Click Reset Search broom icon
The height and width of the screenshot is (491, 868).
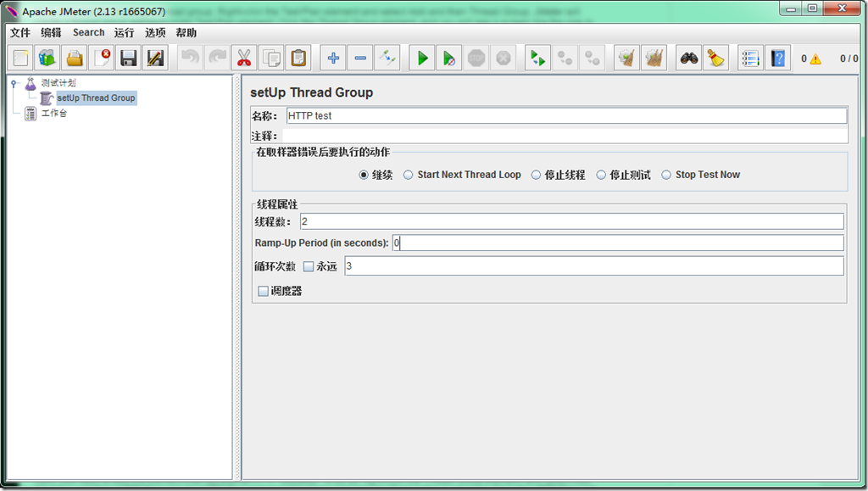[715, 58]
